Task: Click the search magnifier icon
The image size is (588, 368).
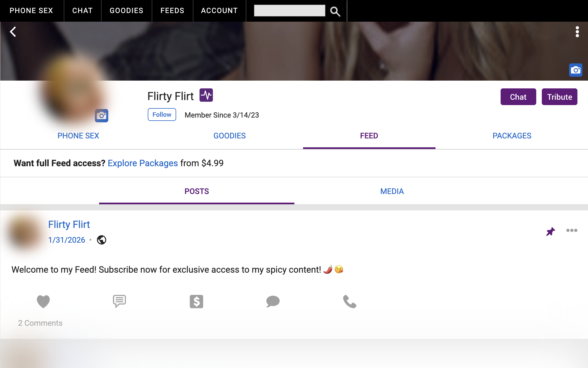Action: [x=335, y=11]
